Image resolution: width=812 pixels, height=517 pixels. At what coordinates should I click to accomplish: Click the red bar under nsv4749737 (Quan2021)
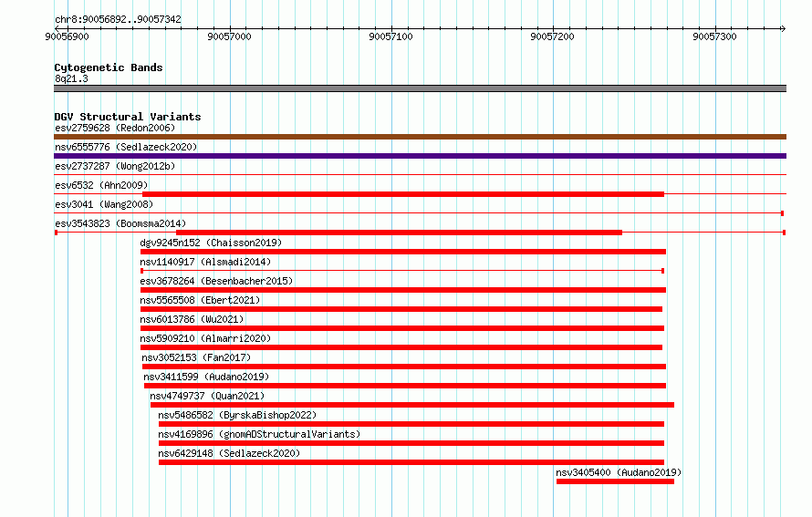412,405
